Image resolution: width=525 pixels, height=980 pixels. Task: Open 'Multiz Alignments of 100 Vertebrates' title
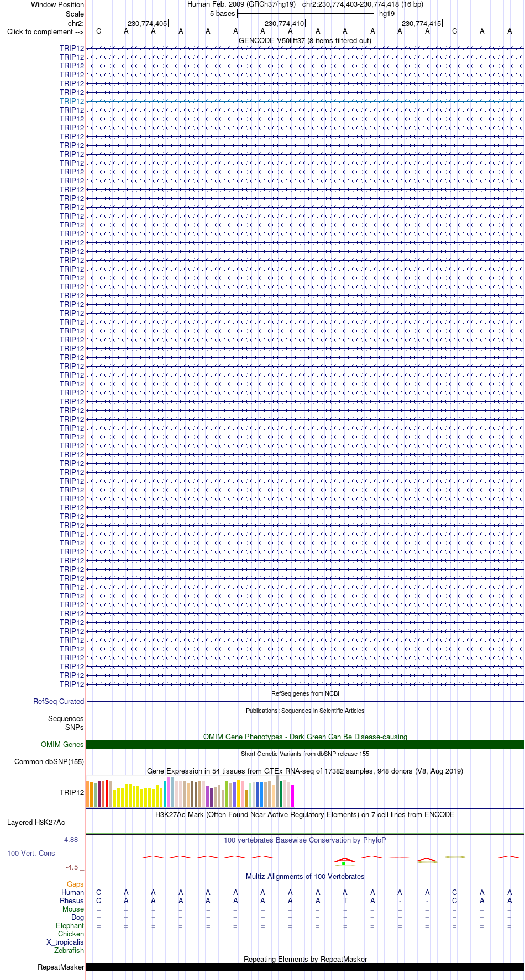coord(305,876)
